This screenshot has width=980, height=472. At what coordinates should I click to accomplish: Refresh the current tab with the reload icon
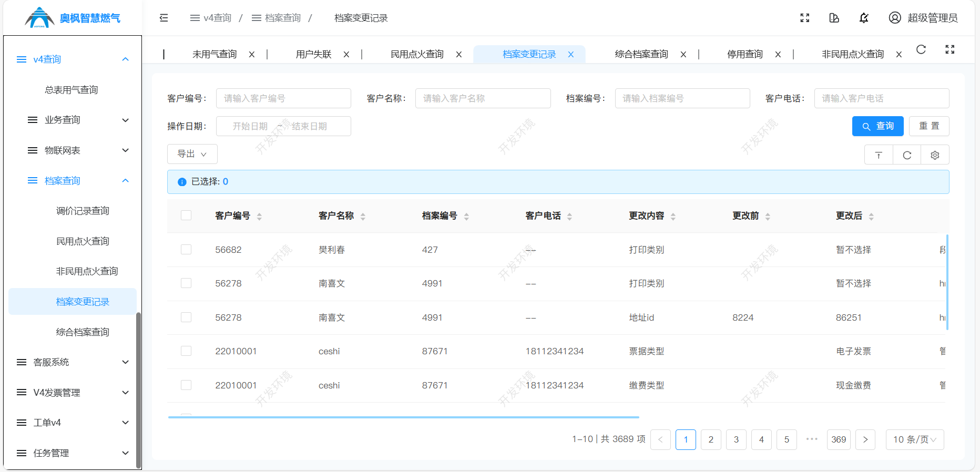coord(921,49)
